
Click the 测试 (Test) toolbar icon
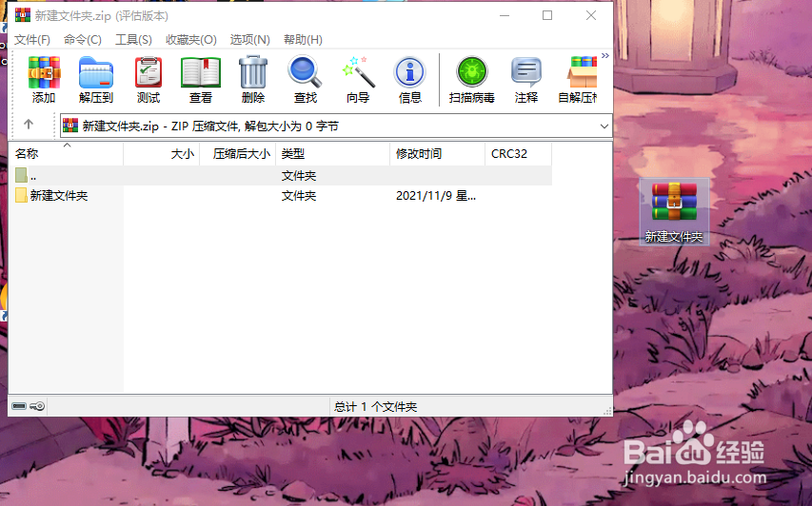(149, 80)
